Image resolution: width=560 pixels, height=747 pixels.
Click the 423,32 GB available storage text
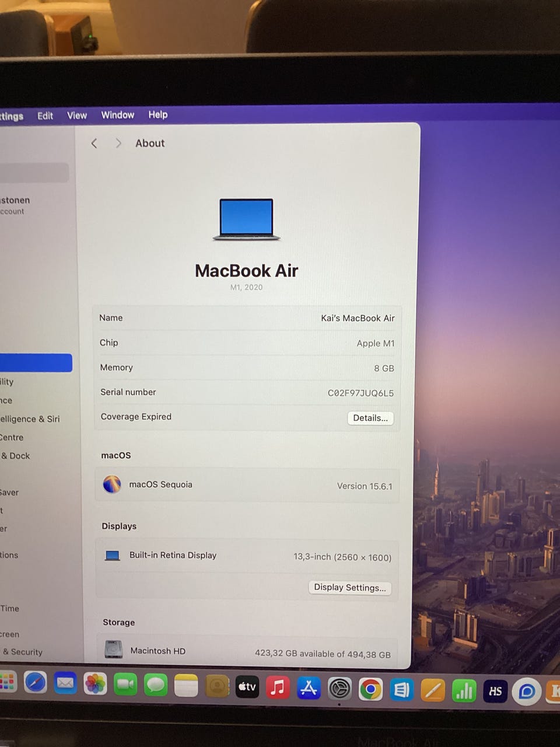tap(323, 654)
